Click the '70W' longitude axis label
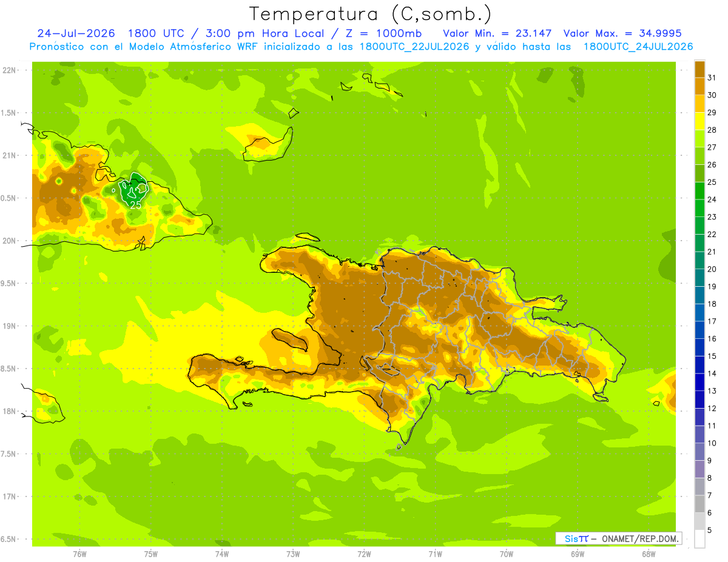 click(507, 554)
